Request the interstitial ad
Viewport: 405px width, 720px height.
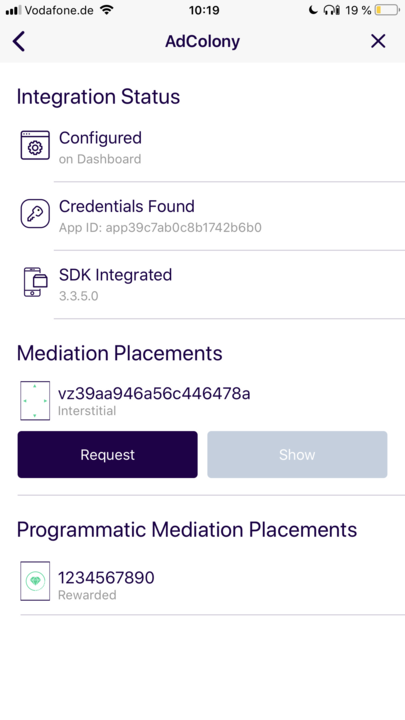coord(107,455)
